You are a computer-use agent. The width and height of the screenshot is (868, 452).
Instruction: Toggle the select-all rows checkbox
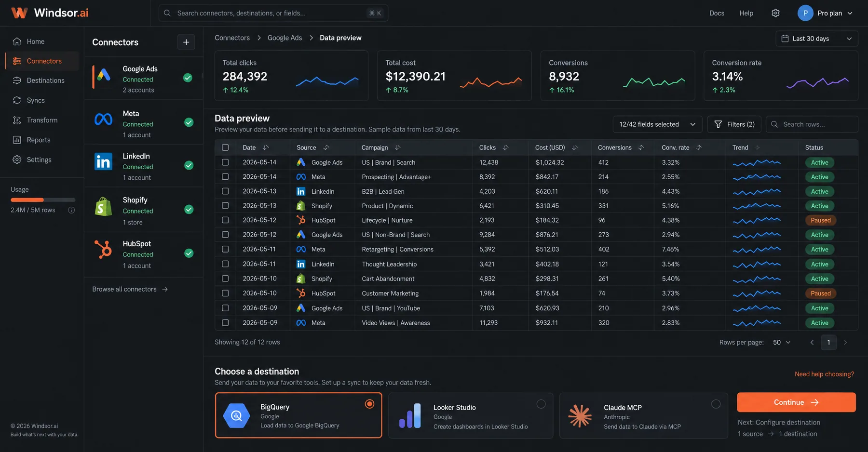click(225, 147)
